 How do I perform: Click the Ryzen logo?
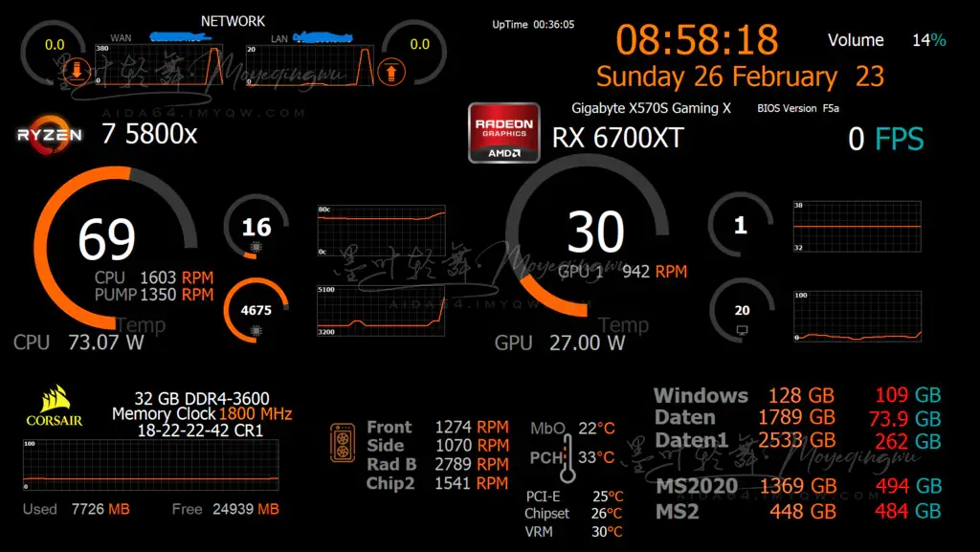49,135
